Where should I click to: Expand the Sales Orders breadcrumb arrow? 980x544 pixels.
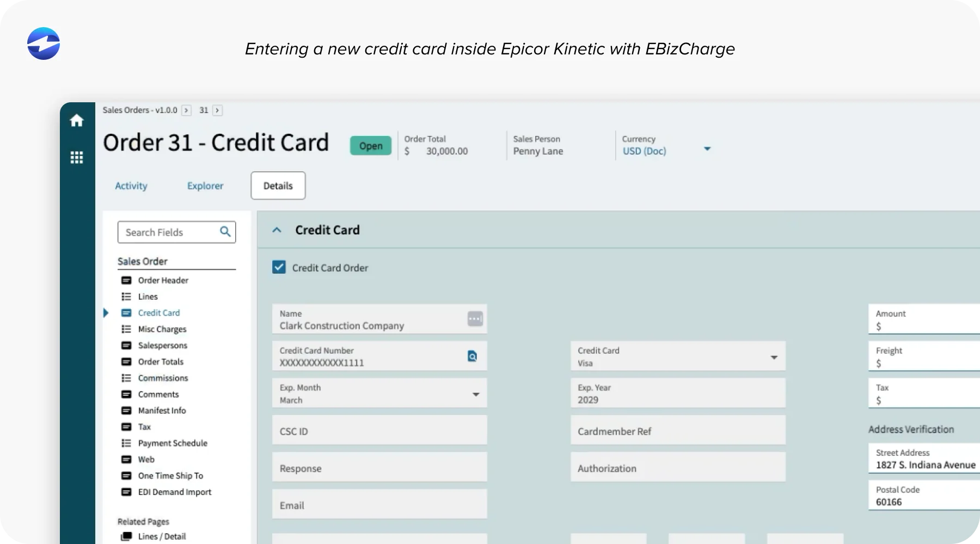[186, 110]
